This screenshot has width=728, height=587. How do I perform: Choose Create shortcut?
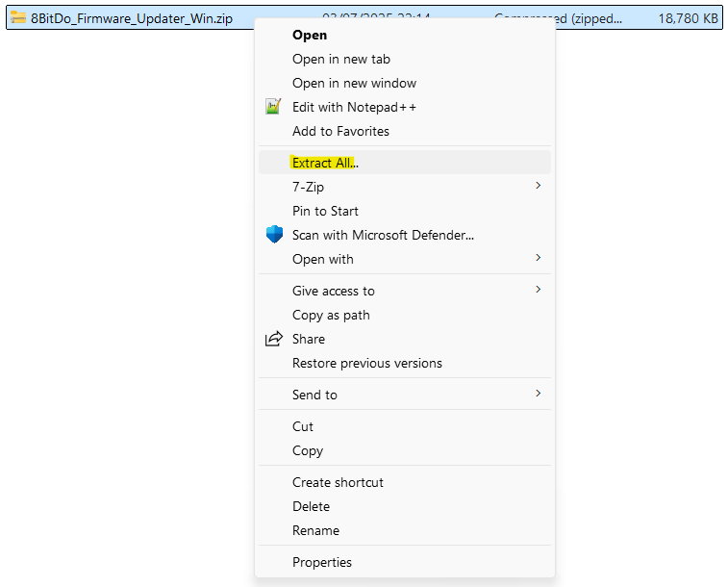[405, 482]
